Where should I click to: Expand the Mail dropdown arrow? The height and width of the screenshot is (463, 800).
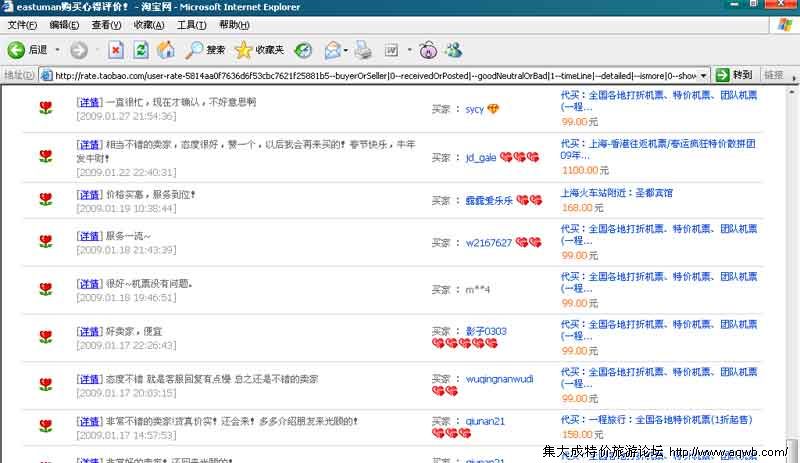click(345, 50)
